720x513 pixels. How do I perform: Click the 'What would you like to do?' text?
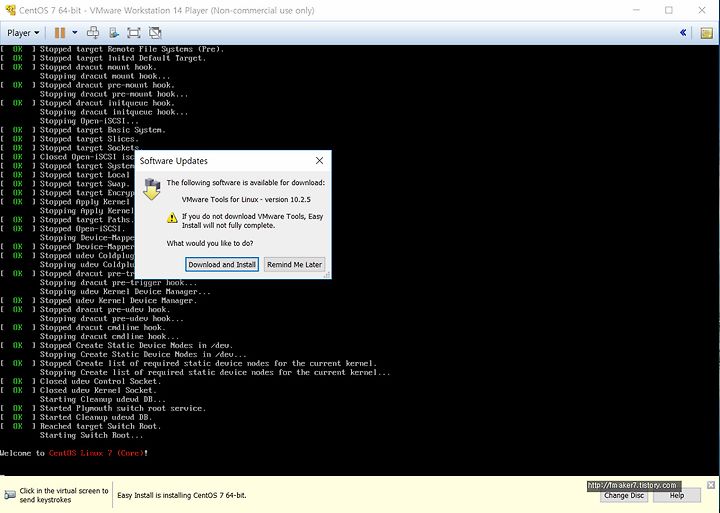[x=210, y=243]
